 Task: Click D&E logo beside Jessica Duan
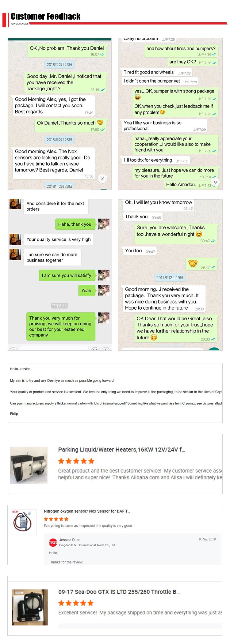53,542
